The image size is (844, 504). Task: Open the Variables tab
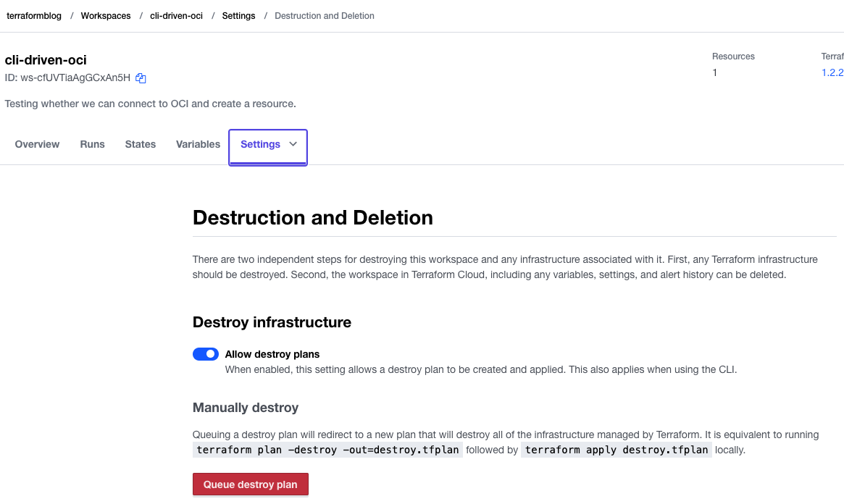click(198, 144)
